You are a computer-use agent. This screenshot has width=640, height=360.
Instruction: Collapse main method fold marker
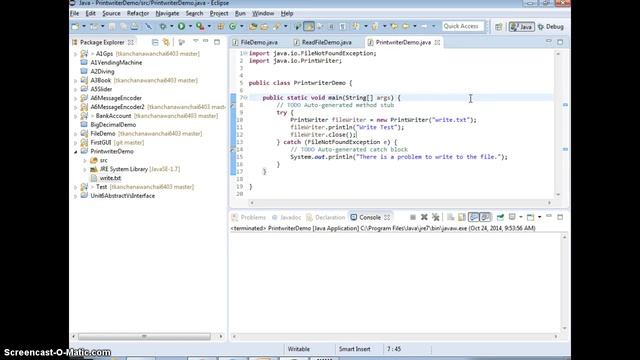(x=245, y=98)
